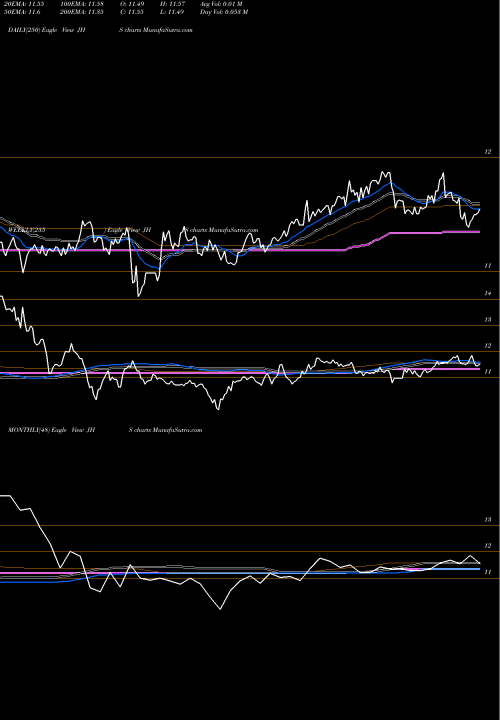Click the MunafaSutra.com text in monthly title
Screen dimensions: 500x720
coord(177,430)
